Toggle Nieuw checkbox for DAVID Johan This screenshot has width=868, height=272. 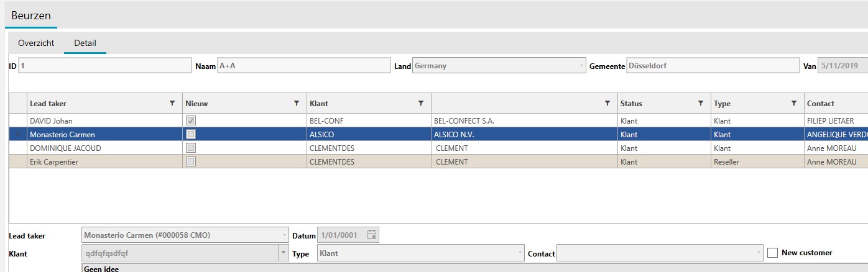pos(192,120)
